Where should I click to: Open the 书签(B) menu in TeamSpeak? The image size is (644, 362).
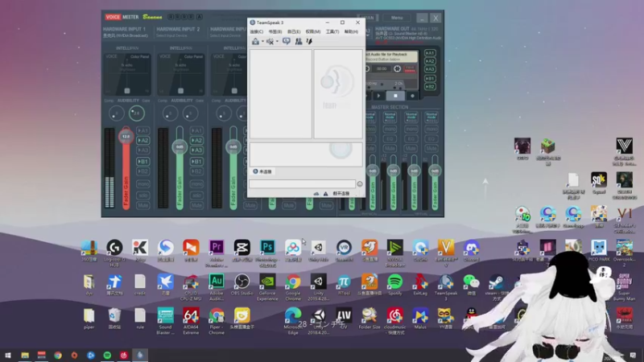pos(275,31)
